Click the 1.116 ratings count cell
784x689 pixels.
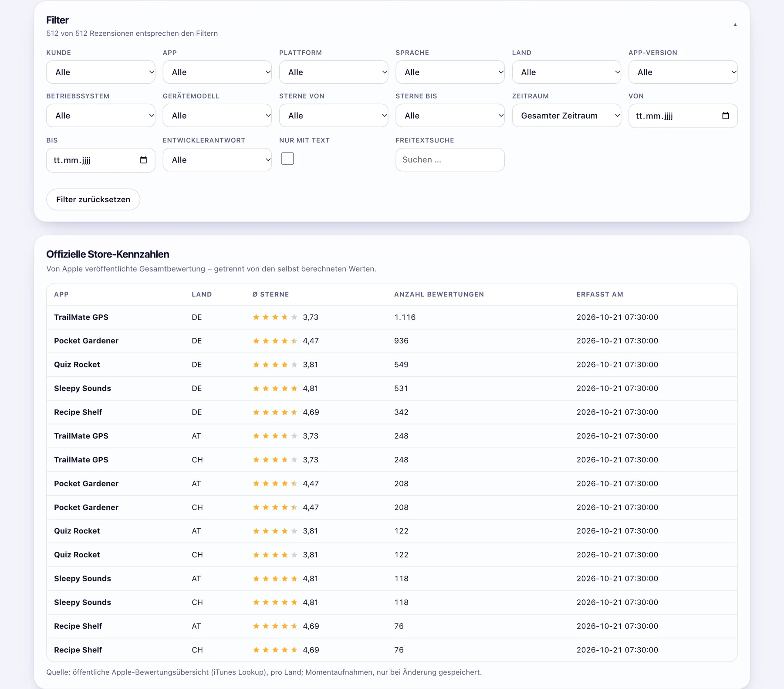405,317
